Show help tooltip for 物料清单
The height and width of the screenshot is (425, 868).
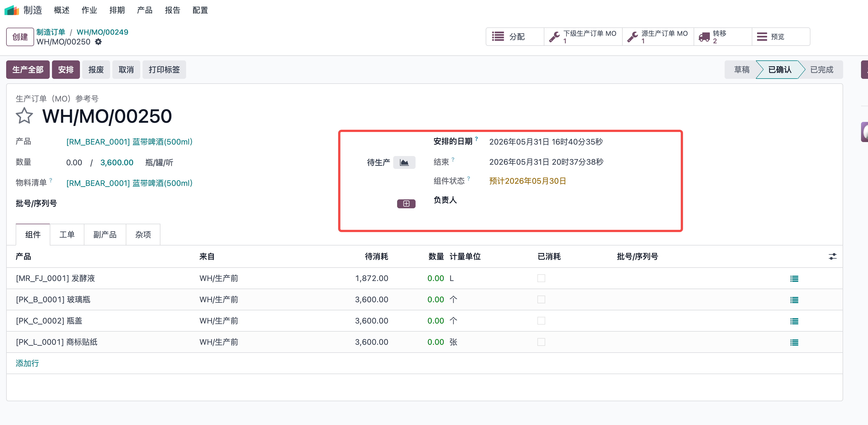tap(51, 180)
